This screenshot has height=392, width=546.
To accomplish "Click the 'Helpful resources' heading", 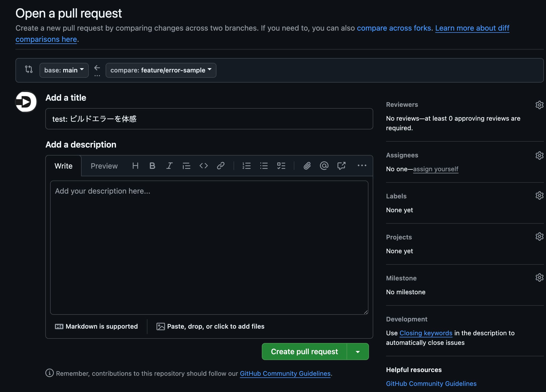I will point(414,370).
